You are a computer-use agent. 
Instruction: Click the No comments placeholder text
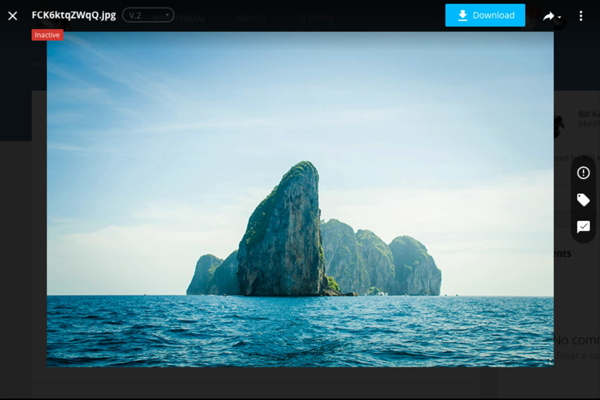577,340
